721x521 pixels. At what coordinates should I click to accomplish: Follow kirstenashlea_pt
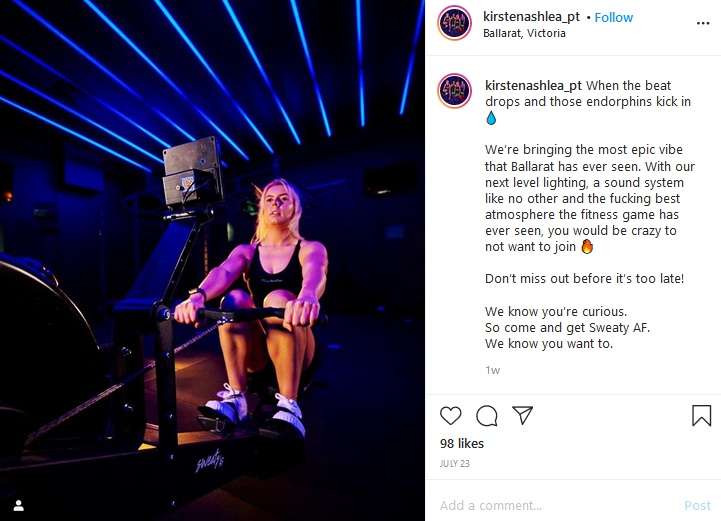pos(613,17)
